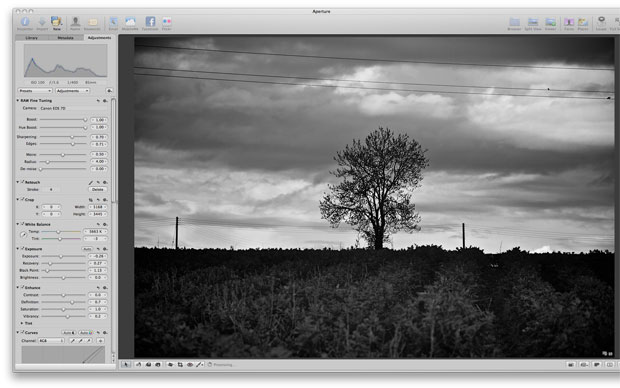Click the Retouch Delete button
Image resolution: width=620 pixels, height=388 pixels.
click(x=98, y=189)
